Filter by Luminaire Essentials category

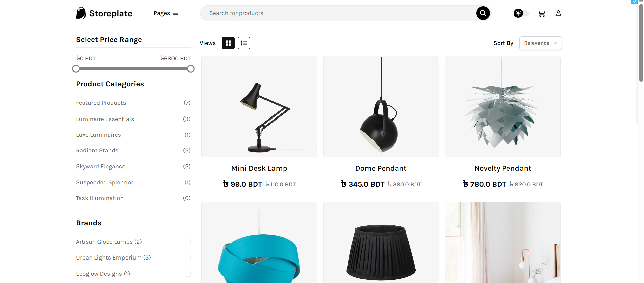(105, 119)
